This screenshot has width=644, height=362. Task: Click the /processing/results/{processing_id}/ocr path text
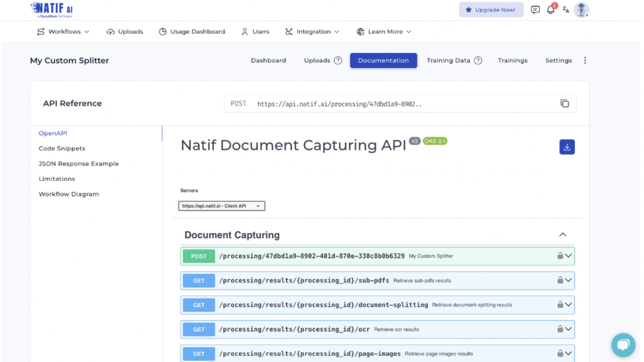(x=294, y=329)
